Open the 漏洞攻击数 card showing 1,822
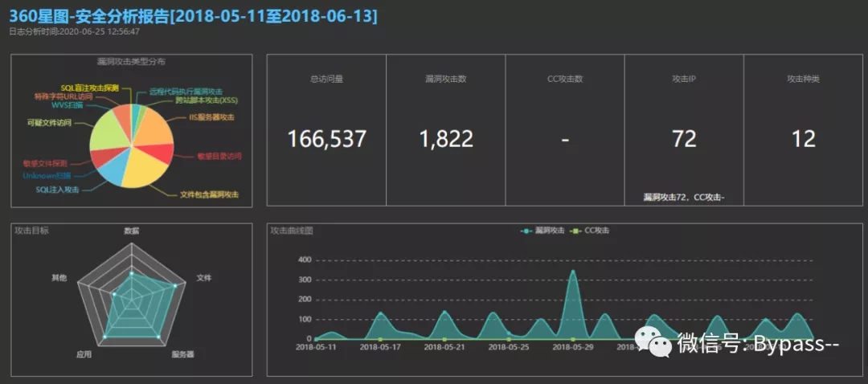This screenshot has width=868, height=384. click(445, 130)
